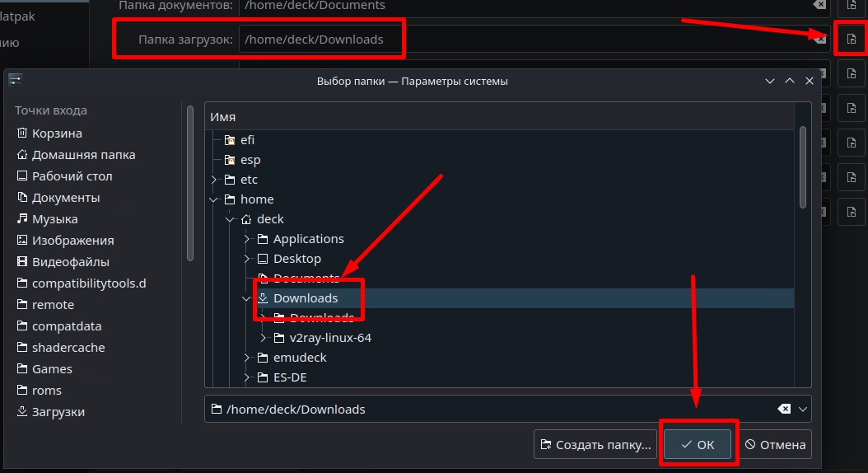Expand the Applications folder node
Screen dimensions: 868x473
247,239
